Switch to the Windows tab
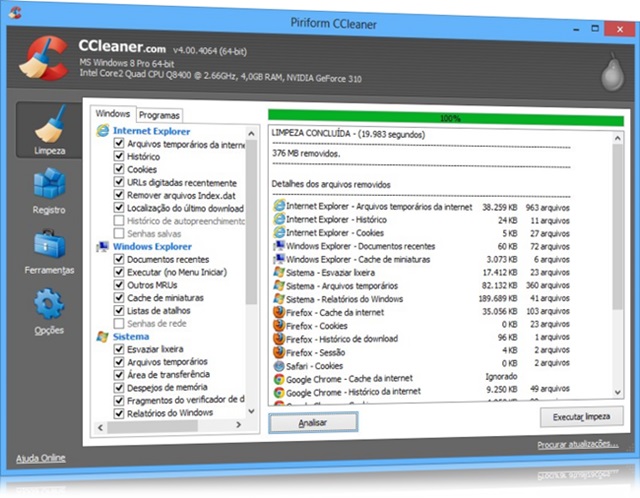Viewport: 640px width, 498px height. click(113, 113)
